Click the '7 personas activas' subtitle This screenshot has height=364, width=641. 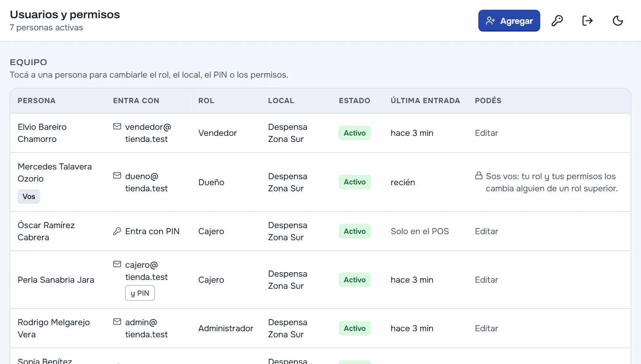pos(46,28)
